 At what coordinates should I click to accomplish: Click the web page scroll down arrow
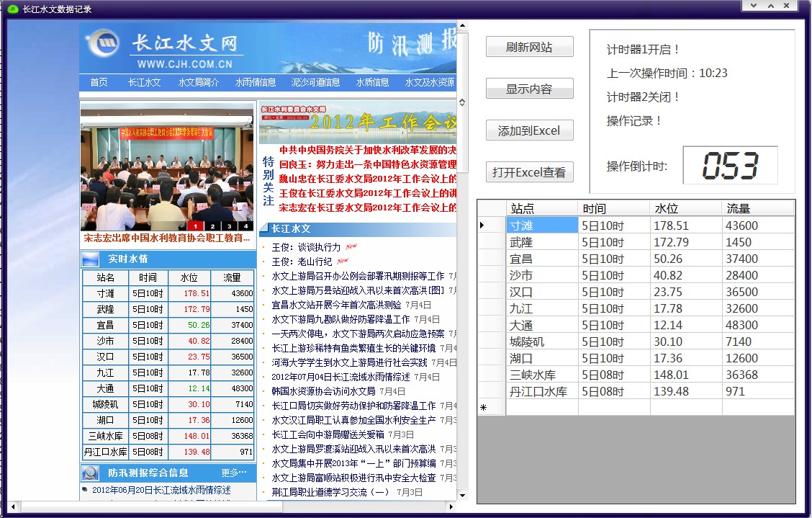pos(462,496)
